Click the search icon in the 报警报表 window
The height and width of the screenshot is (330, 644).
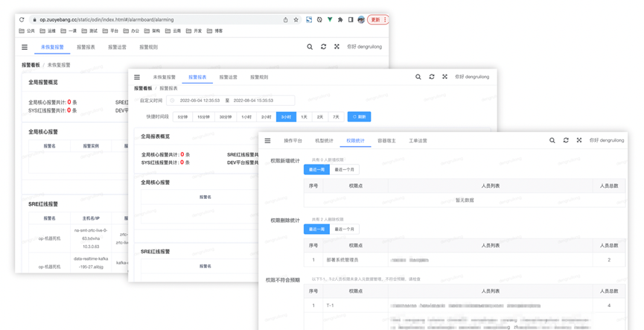[x=418, y=77]
